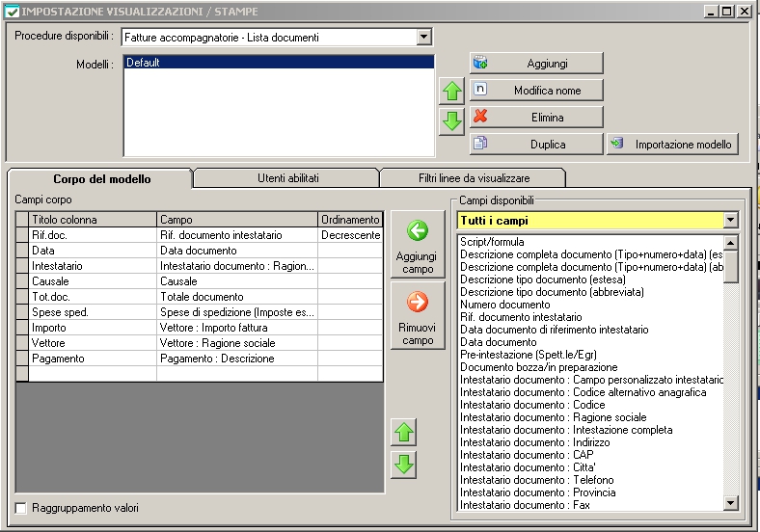The width and height of the screenshot is (760, 532).
Task: Click the orange Rimuovi campo arrow icon
Action: click(417, 303)
